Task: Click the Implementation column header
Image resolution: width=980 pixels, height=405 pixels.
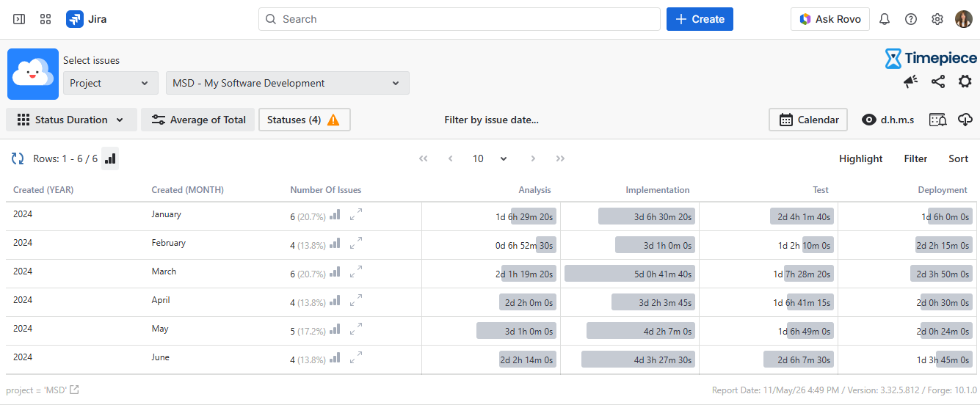Action: click(658, 190)
